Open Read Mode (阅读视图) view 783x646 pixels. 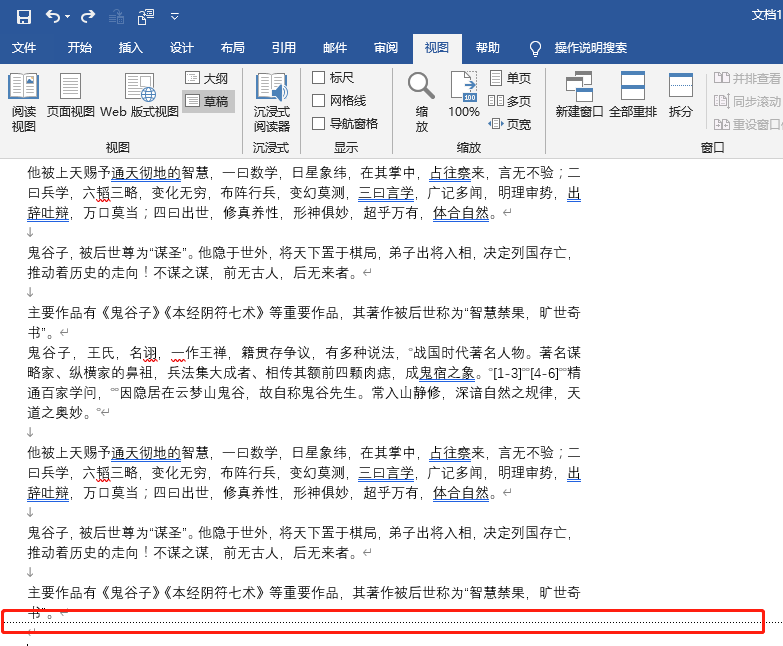[23, 102]
